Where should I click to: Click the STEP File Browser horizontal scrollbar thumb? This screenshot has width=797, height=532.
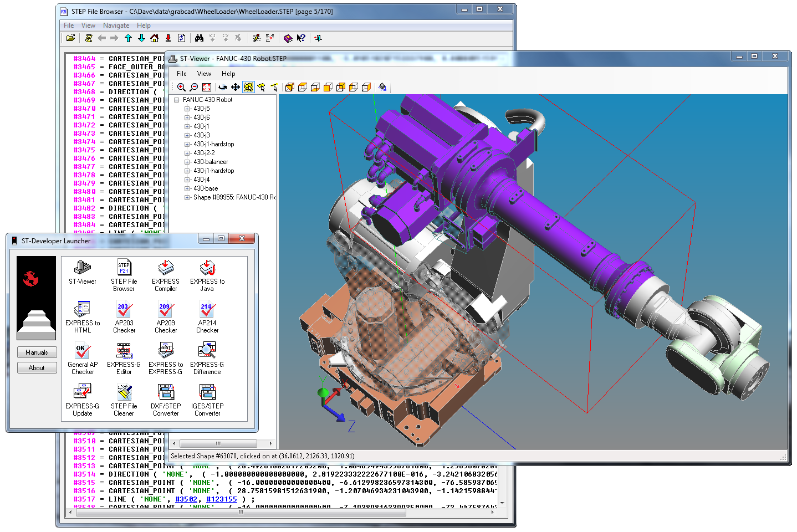pyautogui.click(x=241, y=513)
